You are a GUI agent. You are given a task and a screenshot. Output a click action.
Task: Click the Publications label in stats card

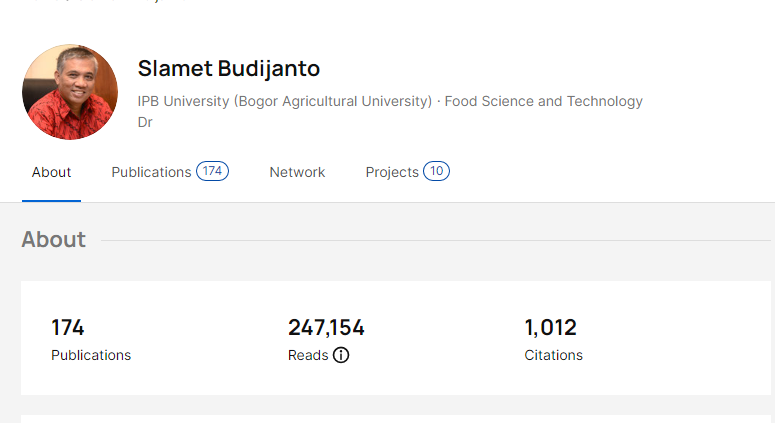click(x=91, y=355)
